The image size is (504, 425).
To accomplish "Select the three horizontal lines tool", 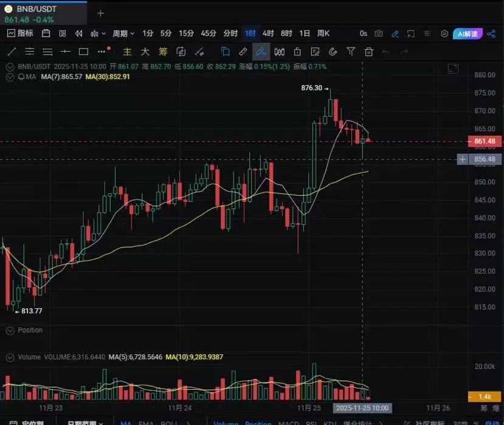I will (x=47, y=52).
